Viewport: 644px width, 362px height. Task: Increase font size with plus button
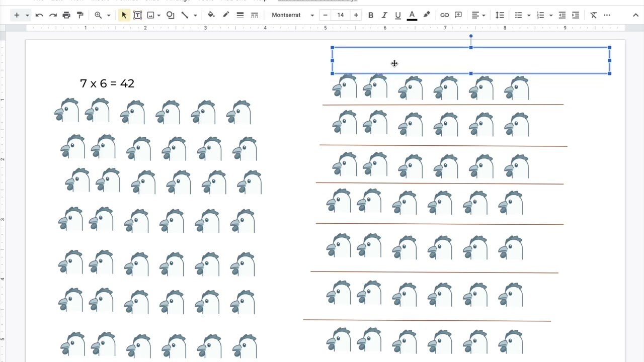pos(356,15)
